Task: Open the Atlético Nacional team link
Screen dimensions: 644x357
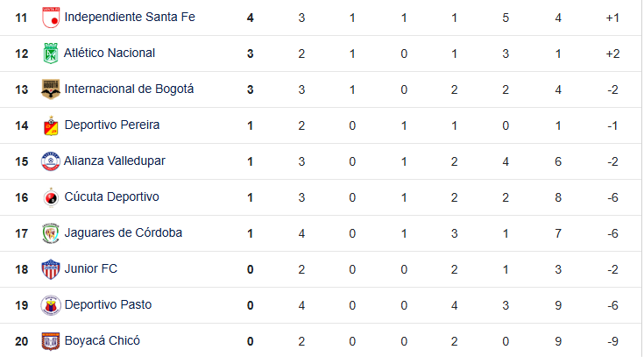Action: (110, 53)
